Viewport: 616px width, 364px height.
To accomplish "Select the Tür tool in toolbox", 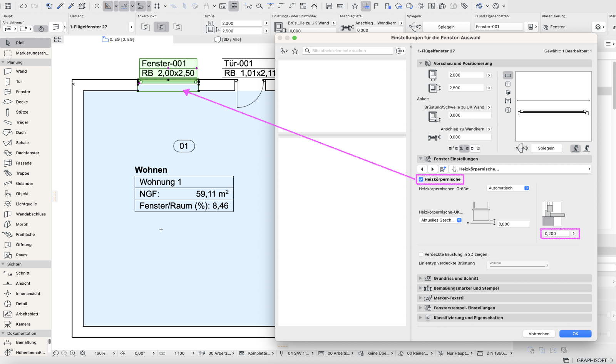I will [25, 82].
